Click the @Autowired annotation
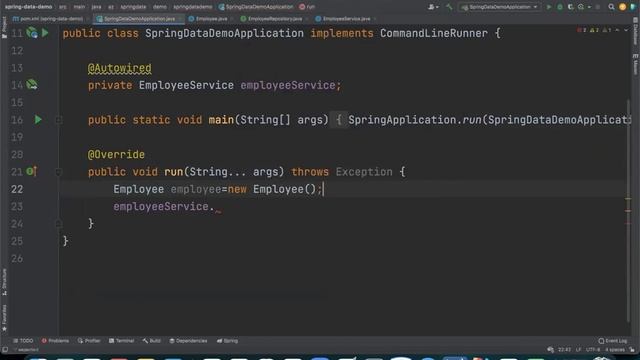 120,68
